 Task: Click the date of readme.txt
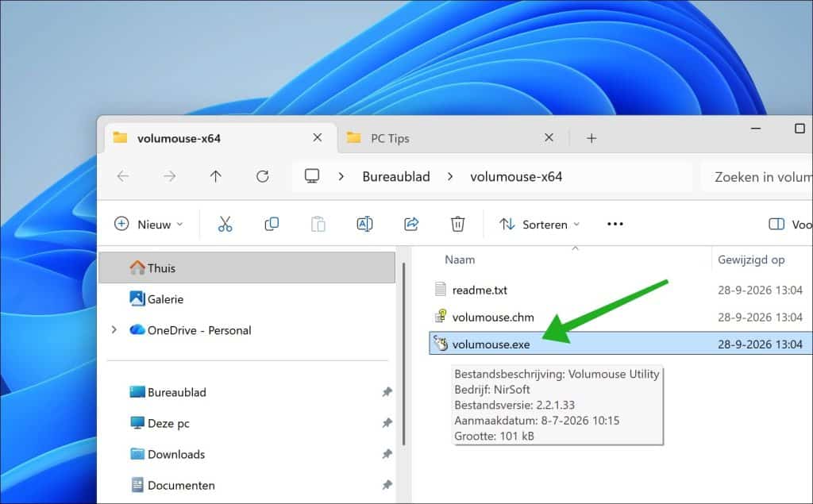[760, 290]
